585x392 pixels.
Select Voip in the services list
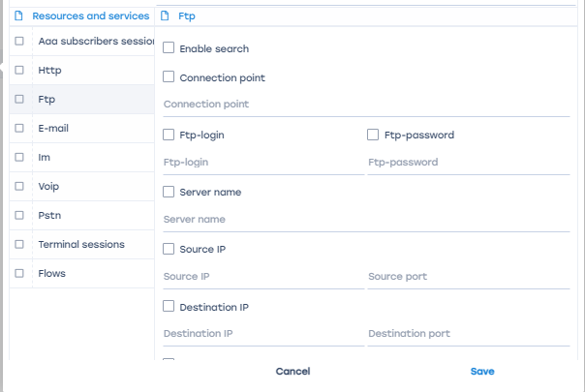(48, 186)
